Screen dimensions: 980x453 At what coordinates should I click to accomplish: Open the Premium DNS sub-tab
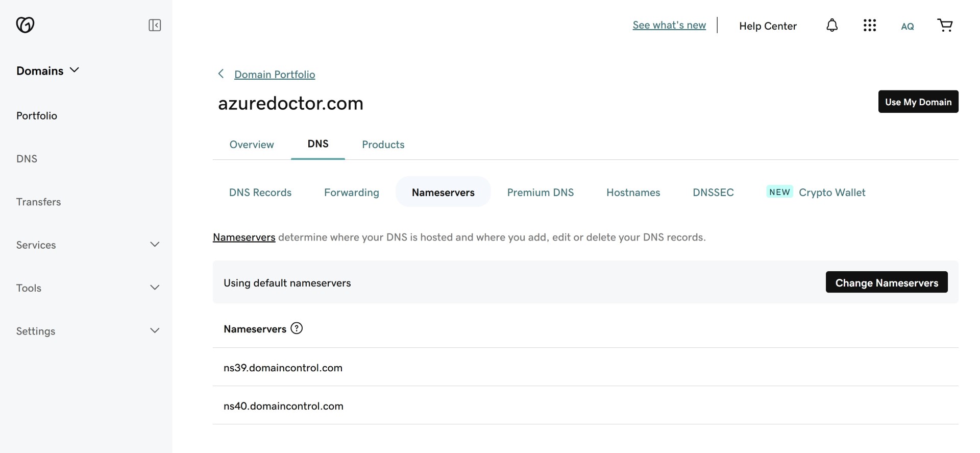click(x=541, y=193)
